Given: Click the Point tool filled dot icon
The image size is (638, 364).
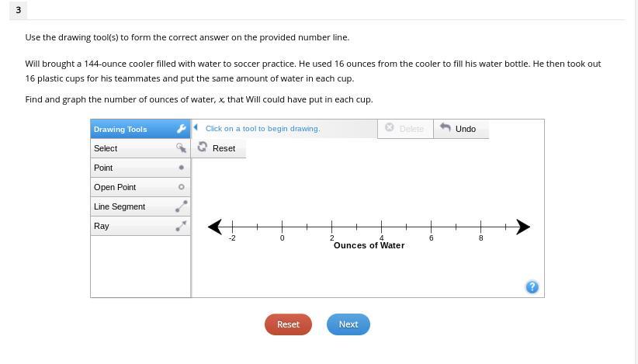Looking at the screenshot, I should 182,168.
